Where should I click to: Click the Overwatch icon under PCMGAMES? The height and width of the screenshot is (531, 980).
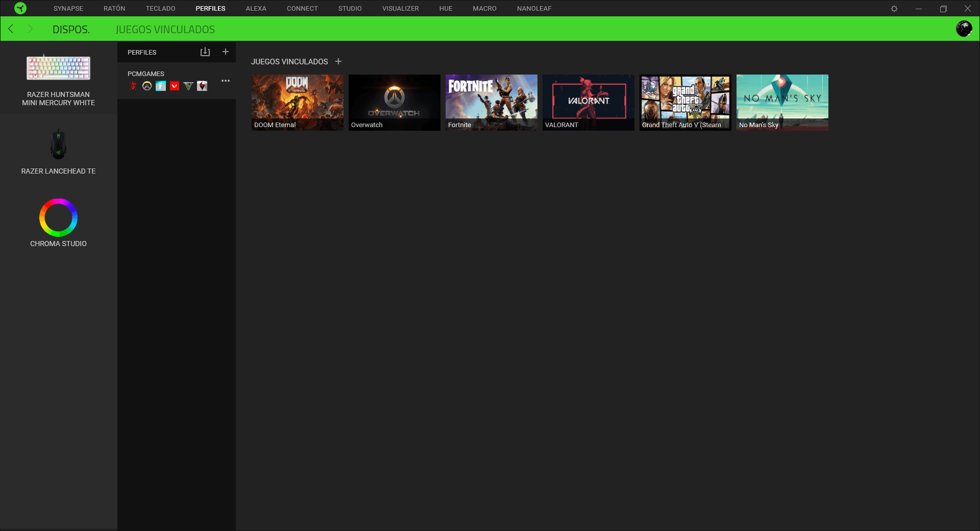(147, 86)
